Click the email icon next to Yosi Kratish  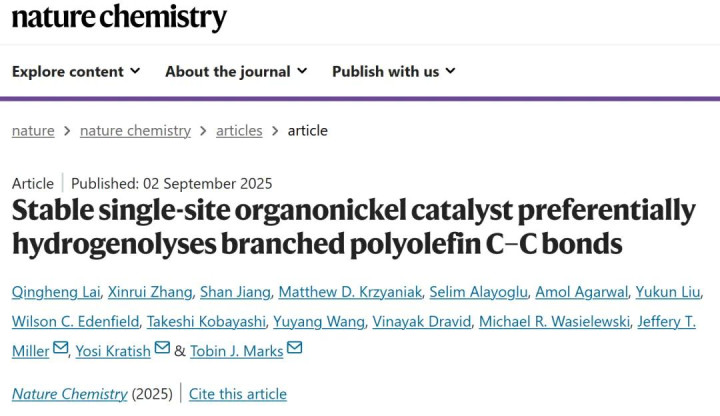[162, 348]
